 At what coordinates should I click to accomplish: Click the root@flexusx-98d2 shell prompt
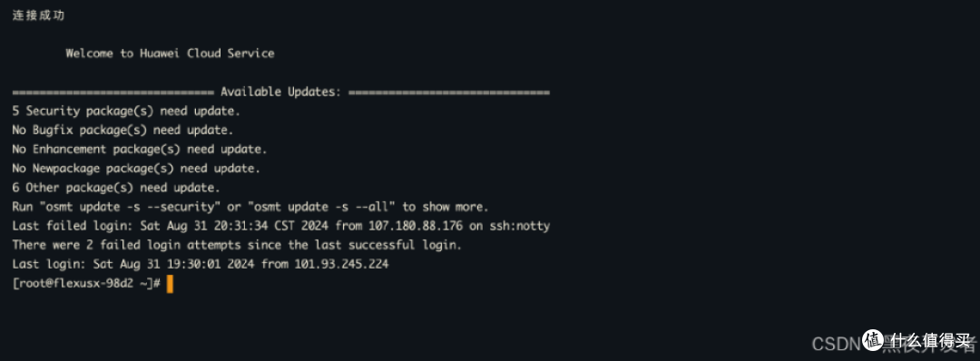[x=87, y=284]
